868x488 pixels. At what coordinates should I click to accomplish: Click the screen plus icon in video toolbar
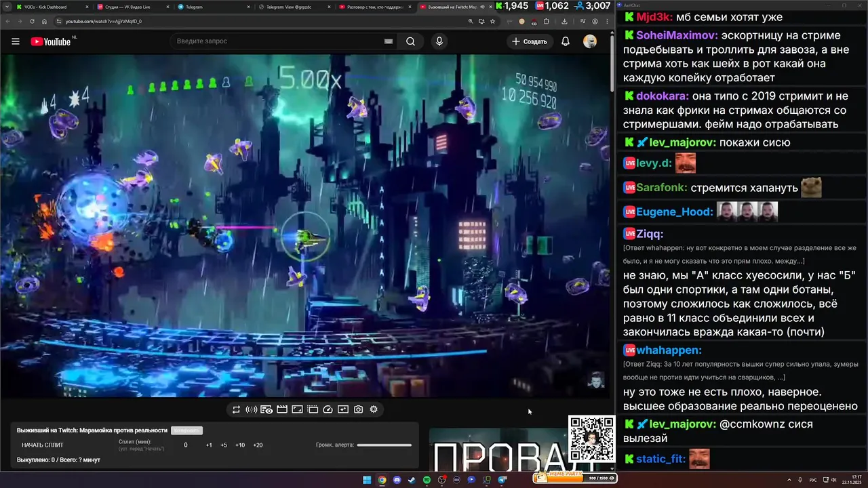(x=343, y=409)
